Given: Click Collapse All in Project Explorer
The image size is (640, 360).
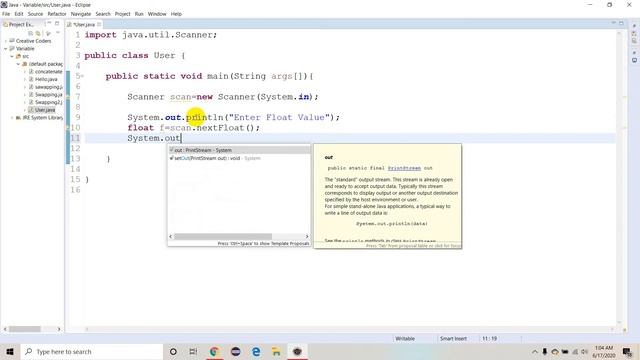Looking at the screenshot, I should click(31, 33).
